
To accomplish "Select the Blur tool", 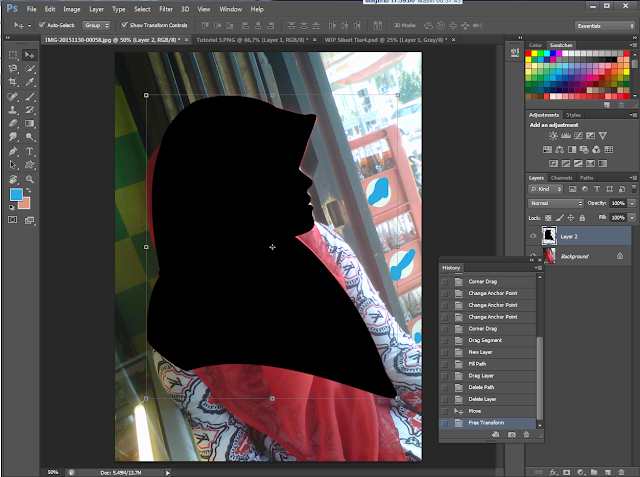I will [13, 137].
